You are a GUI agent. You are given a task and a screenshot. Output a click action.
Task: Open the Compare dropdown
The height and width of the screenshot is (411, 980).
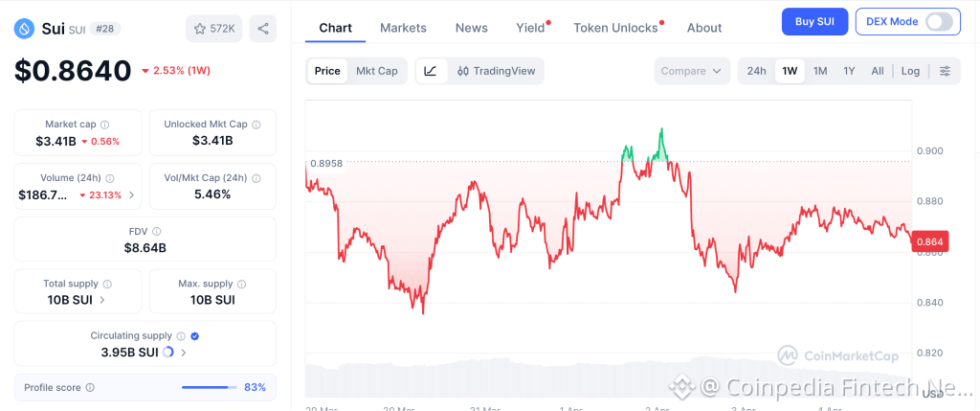tap(692, 71)
